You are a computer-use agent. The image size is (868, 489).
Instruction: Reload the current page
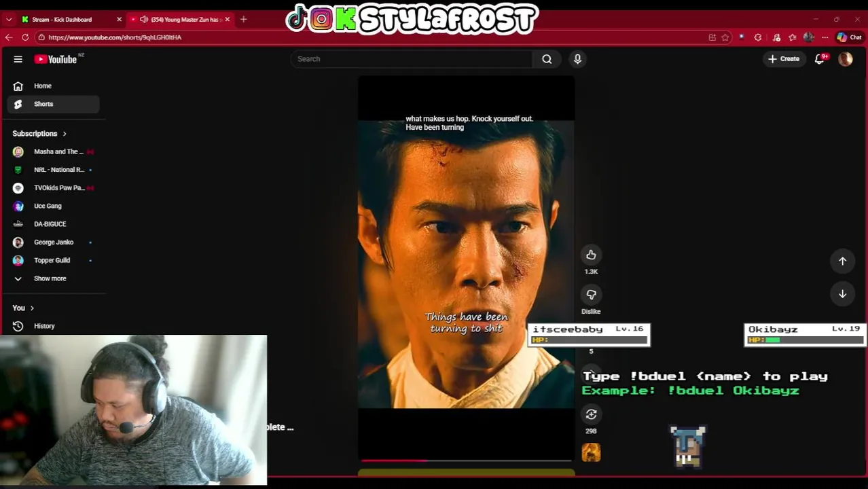25,37
